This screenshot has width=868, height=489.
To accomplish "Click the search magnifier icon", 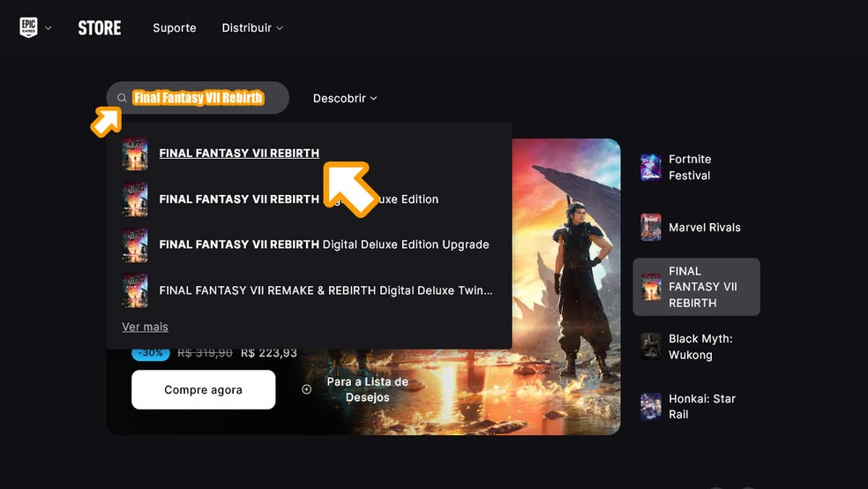I will click(122, 98).
